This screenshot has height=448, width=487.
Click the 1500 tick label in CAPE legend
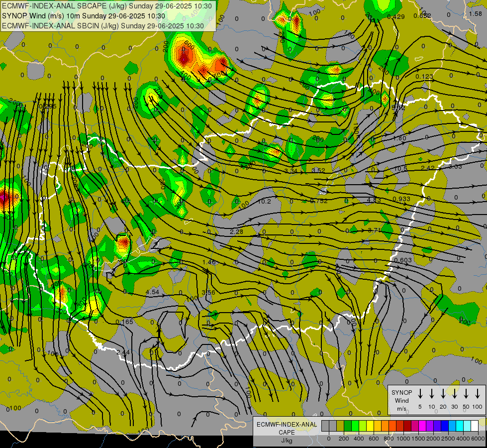[x=418, y=439]
